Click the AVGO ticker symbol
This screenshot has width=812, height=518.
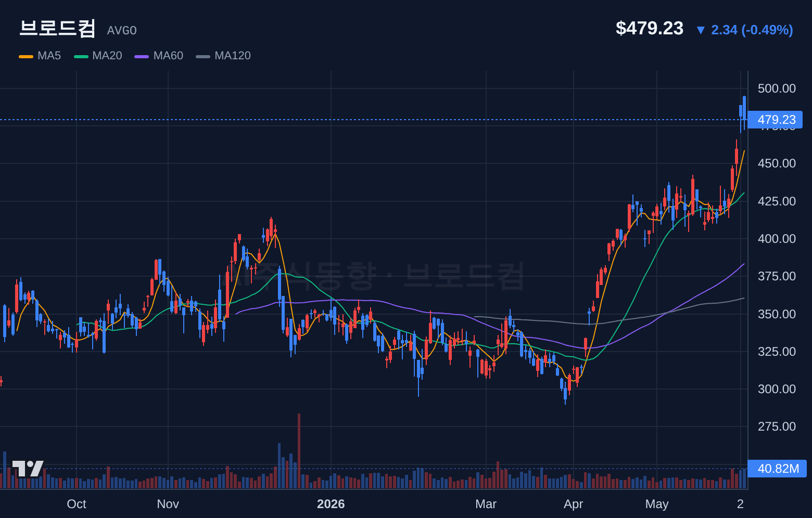click(122, 31)
